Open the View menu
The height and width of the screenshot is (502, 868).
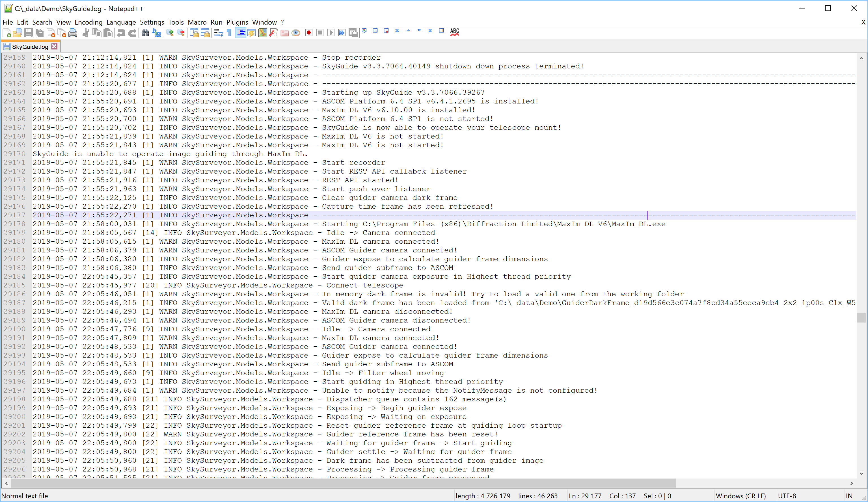pos(63,22)
